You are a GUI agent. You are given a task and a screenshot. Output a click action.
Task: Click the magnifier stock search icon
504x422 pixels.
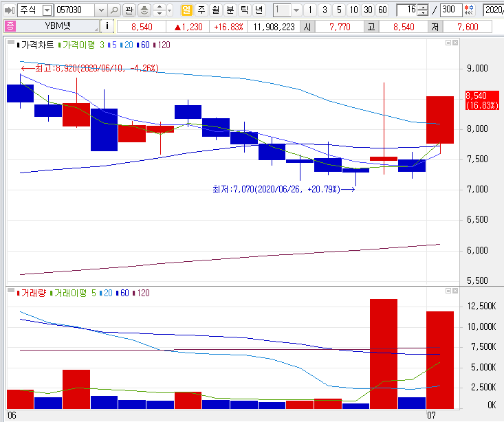click(x=113, y=10)
